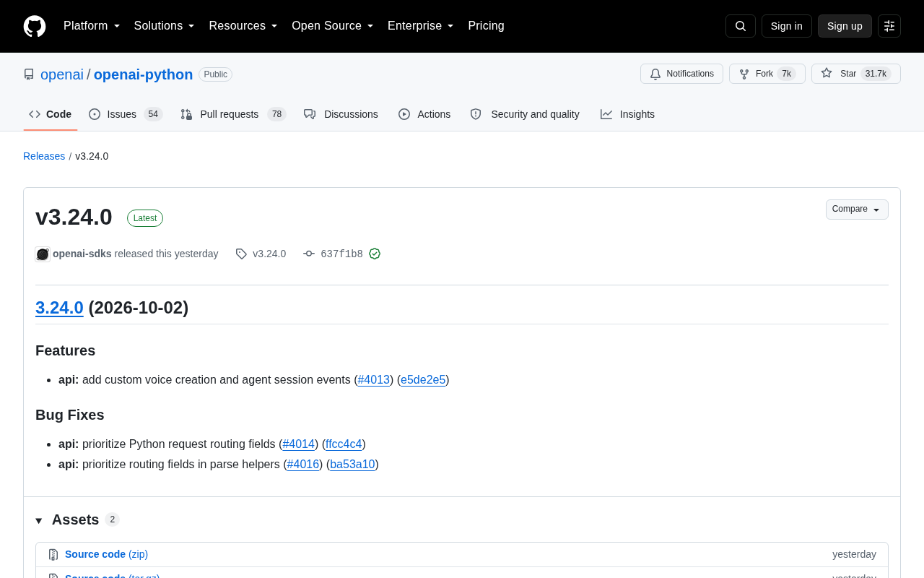Open commit ffcc4c4 link
This screenshot has height=578, width=924.
344,444
